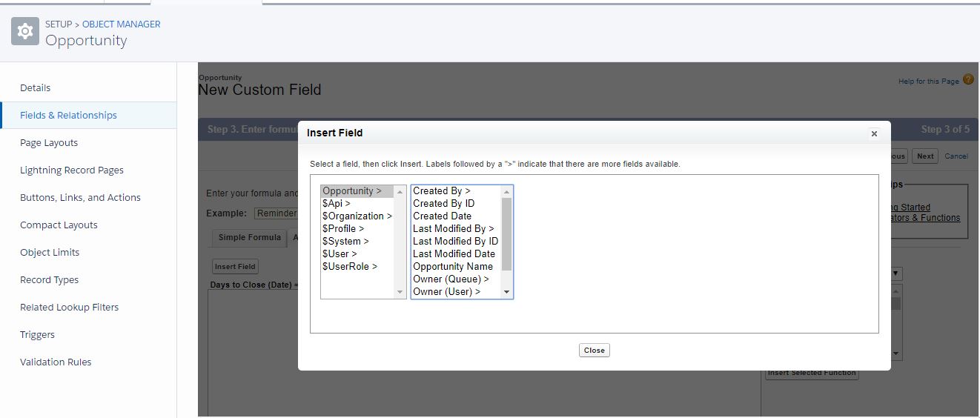Open Lightning Record Pages in the sidebar
Viewport: 980px width, 418px height.
pos(72,170)
